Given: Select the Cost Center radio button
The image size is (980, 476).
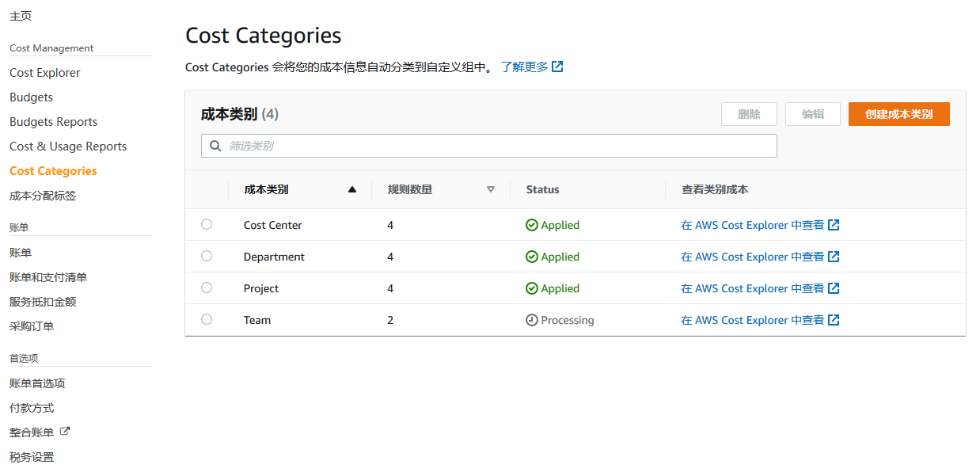Looking at the screenshot, I should point(207,224).
